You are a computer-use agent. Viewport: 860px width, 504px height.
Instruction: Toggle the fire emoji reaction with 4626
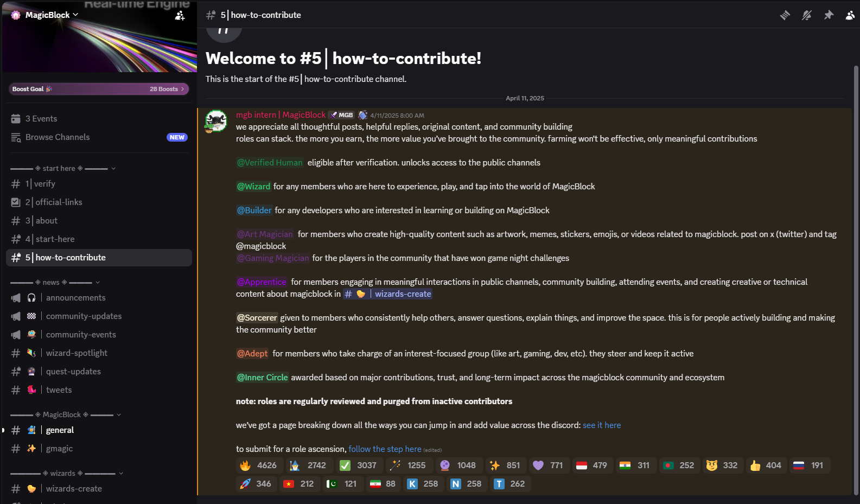click(x=259, y=465)
